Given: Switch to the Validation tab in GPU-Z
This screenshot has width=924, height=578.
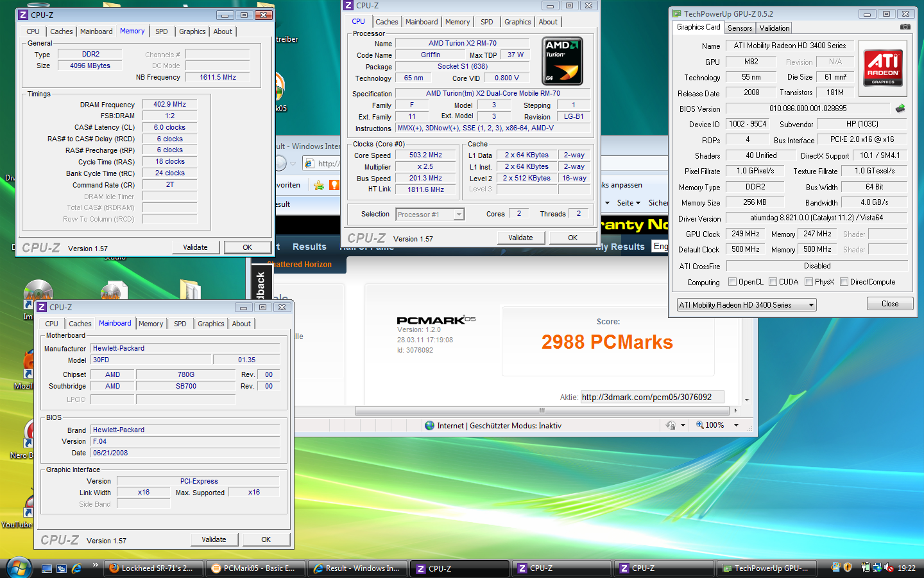Looking at the screenshot, I should coord(774,28).
